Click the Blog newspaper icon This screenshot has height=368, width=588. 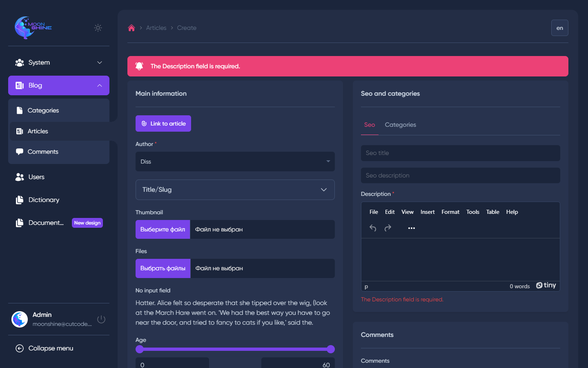[x=20, y=85]
